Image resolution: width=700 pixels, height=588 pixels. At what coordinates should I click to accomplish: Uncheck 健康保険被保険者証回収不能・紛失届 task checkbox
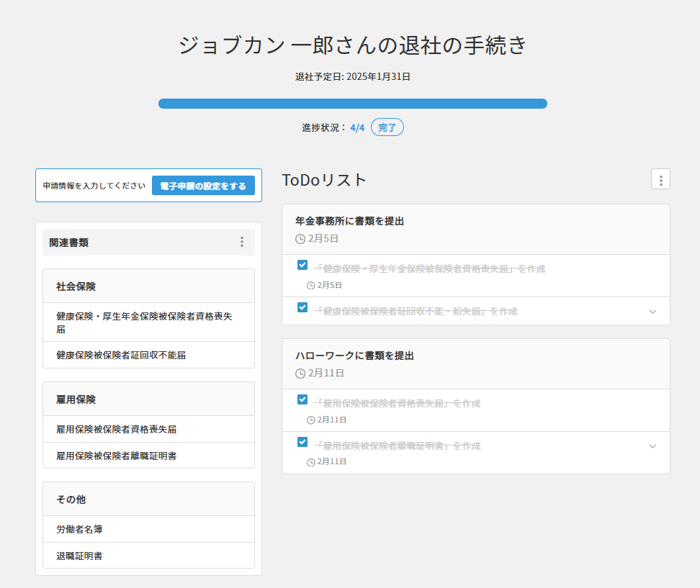click(x=302, y=307)
